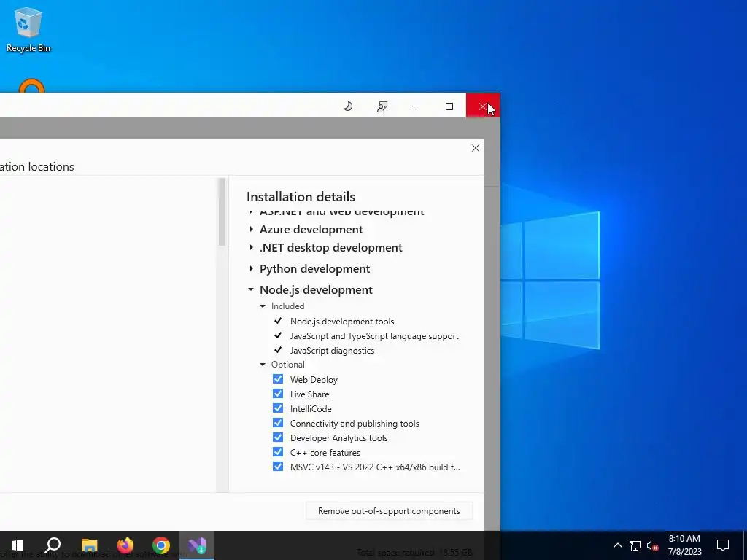Minimize the Visual Studio Installer window
Viewport: 747px width, 560px height.
[416, 106]
